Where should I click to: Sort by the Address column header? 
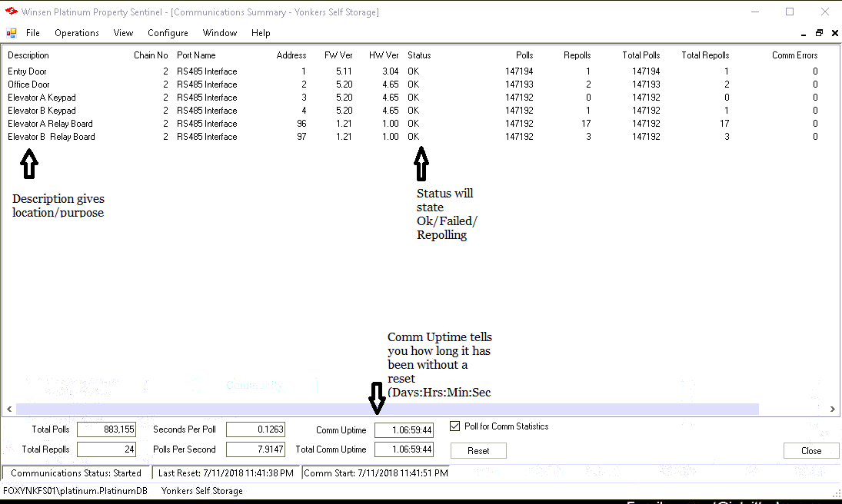point(291,55)
